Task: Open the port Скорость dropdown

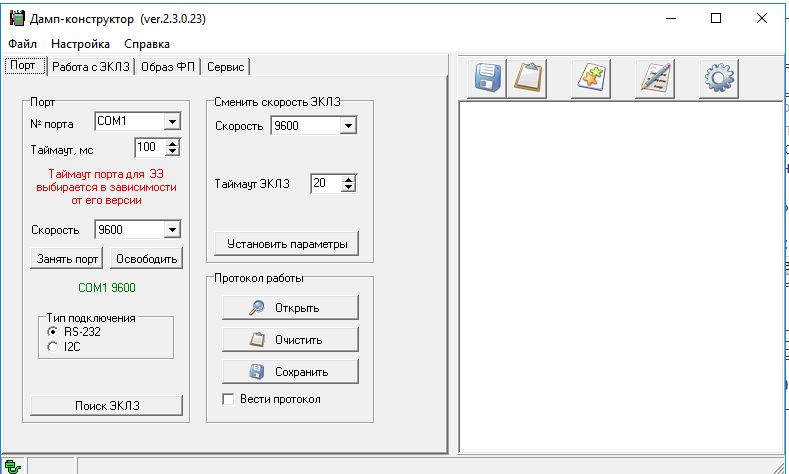Action: point(171,229)
